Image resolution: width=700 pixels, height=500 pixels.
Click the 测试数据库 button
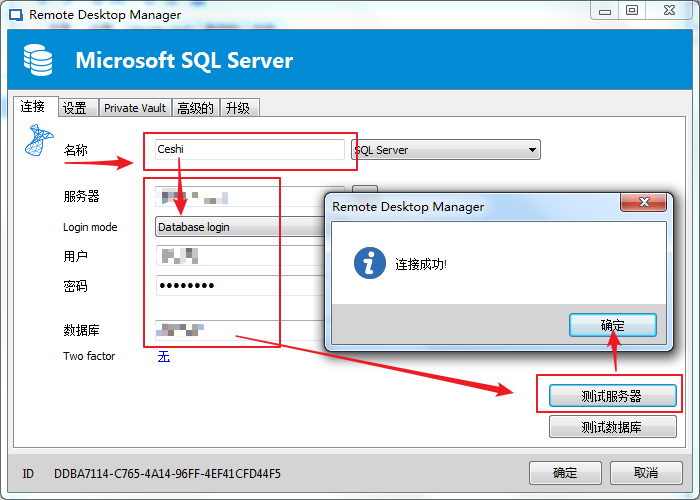(x=612, y=427)
